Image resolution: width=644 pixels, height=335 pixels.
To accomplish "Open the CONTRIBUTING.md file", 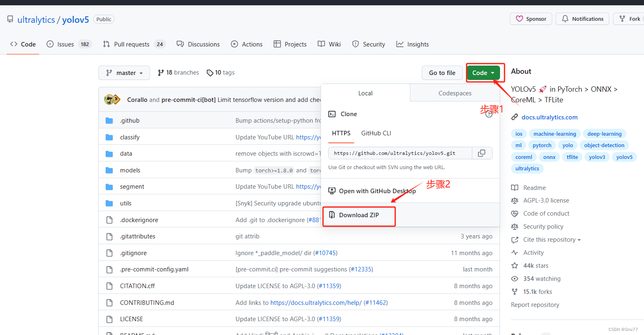I will click(147, 303).
